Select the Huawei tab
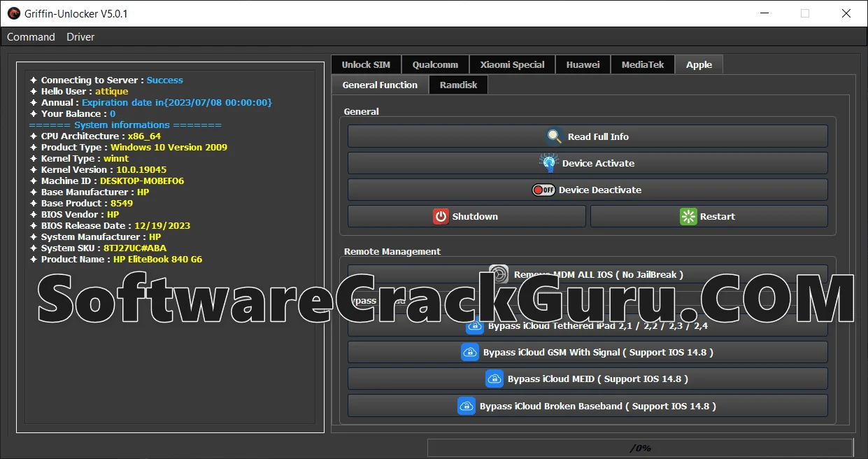This screenshot has height=459, width=868. pos(583,64)
